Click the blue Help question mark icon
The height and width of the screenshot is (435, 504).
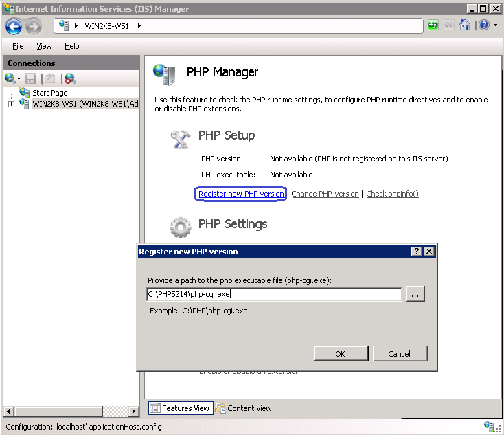point(483,25)
